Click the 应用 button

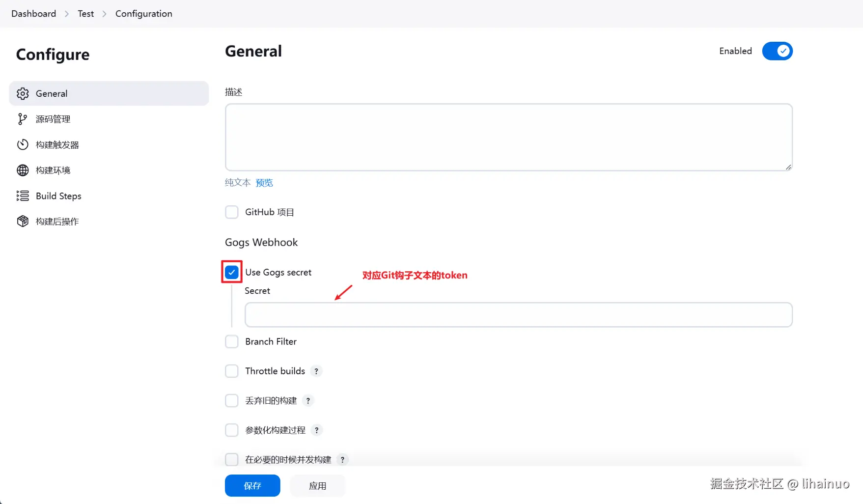tap(317, 485)
